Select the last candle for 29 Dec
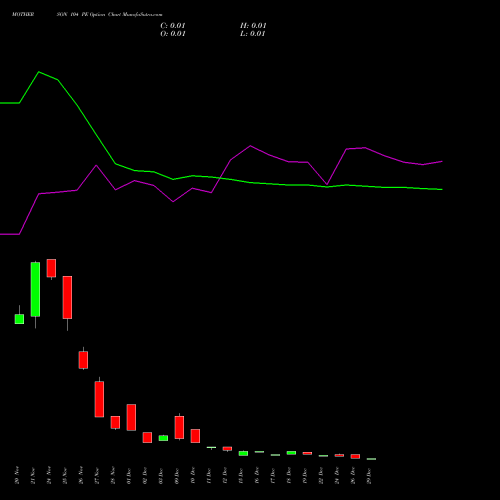The image size is (500, 500). pyautogui.click(x=371, y=459)
